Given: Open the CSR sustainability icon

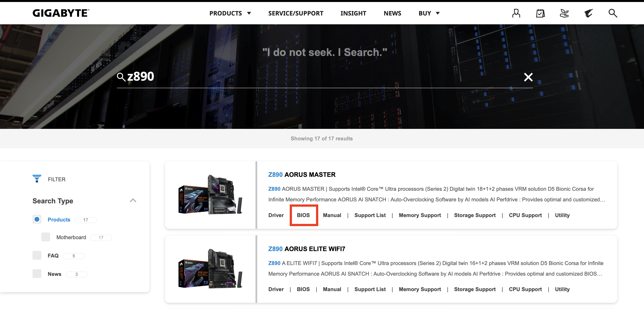Looking at the screenshot, I should click(x=564, y=13).
